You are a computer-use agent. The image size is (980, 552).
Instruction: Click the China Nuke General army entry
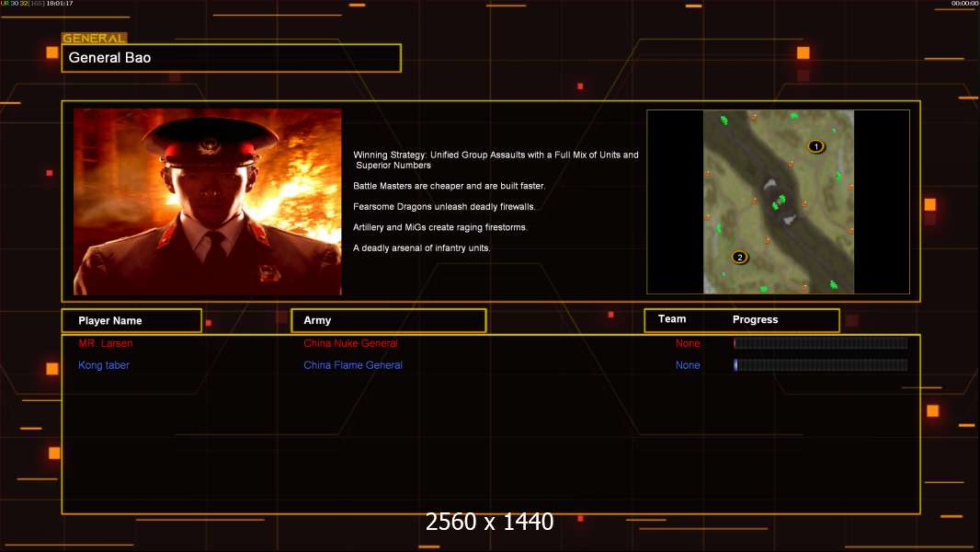tap(350, 343)
